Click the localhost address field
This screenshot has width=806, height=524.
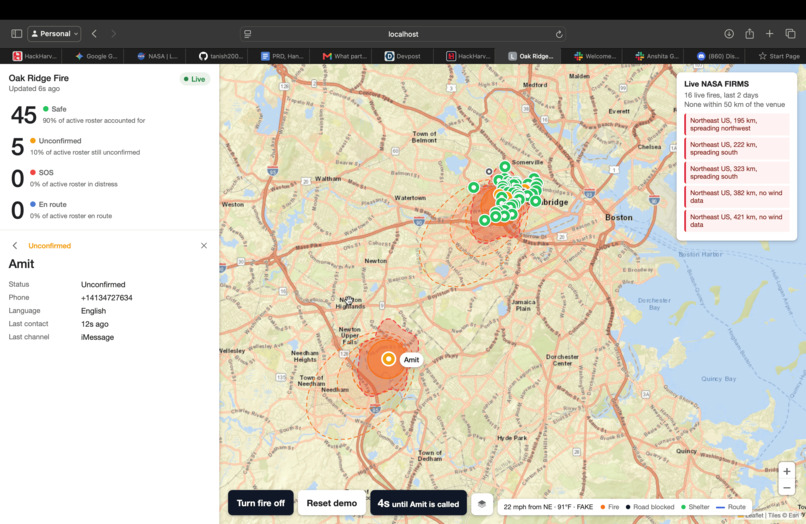(x=403, y=34)
